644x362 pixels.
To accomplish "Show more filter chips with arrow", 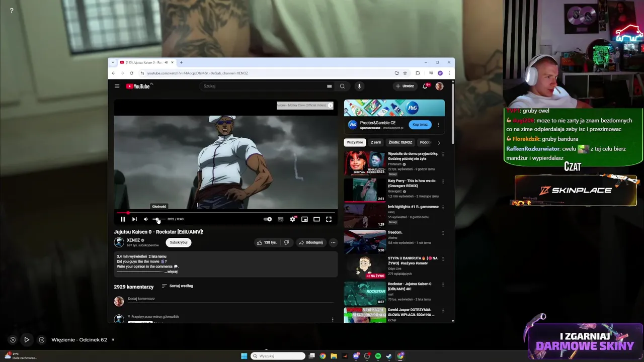I will pyautogui.click(x=439, y=143).
